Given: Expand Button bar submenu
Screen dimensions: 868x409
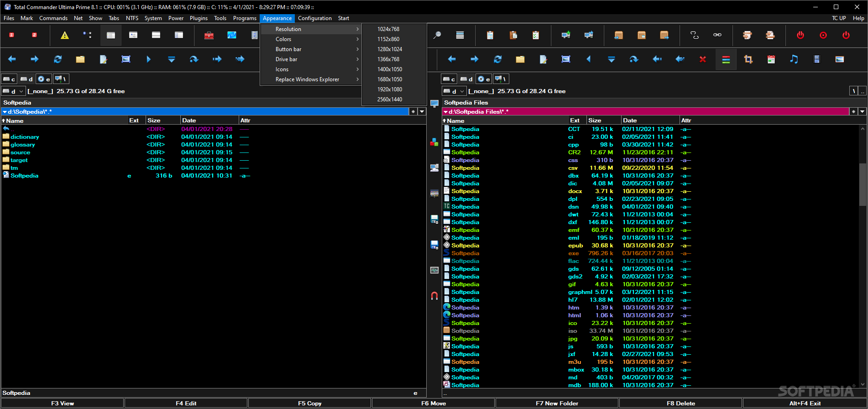Looking at the screenshot, I should tap(311, 49).
